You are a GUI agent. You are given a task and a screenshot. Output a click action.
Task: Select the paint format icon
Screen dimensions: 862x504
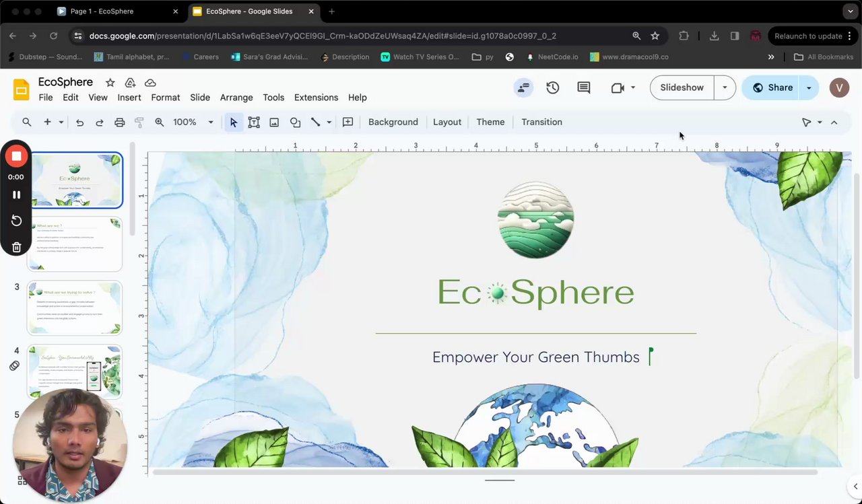[139, 122]
